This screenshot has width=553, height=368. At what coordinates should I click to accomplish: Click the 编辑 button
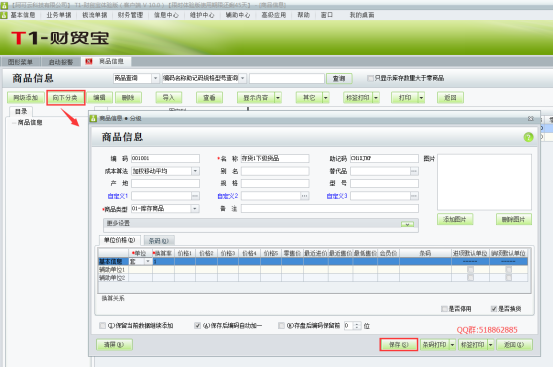pos(99,98)
